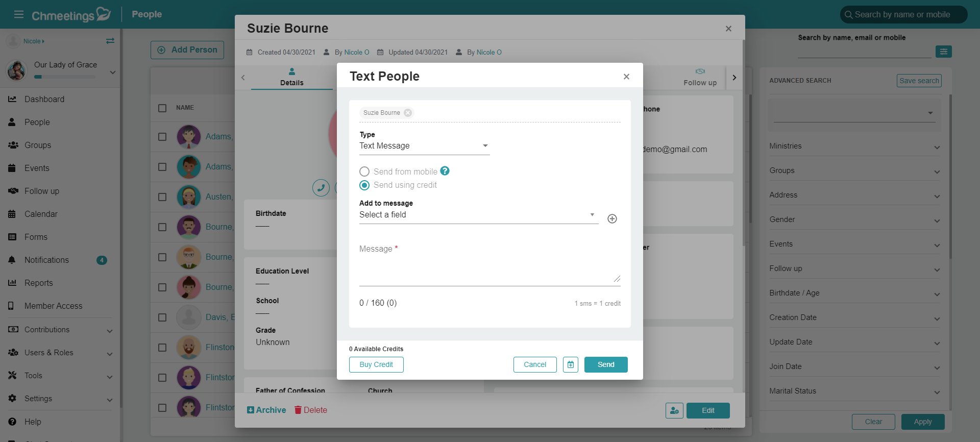Select Send using credit radio button
Screen dimensions: 980x442
click(x=364, y=185)
